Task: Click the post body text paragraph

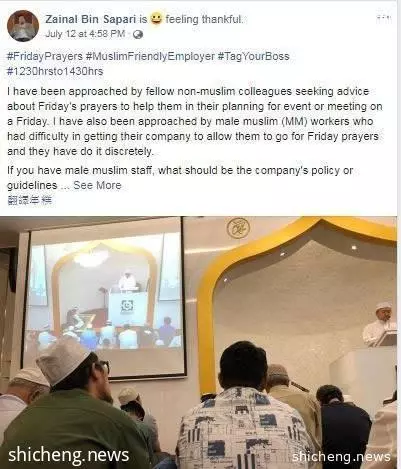Action: (x=195, y=121)
